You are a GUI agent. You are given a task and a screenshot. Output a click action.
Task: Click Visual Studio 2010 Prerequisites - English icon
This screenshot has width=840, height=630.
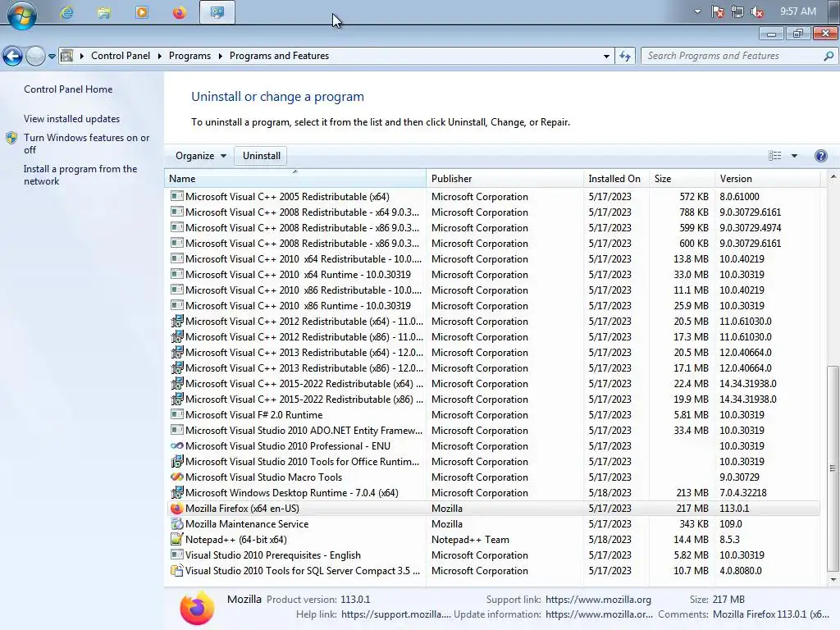pos(177,555)
